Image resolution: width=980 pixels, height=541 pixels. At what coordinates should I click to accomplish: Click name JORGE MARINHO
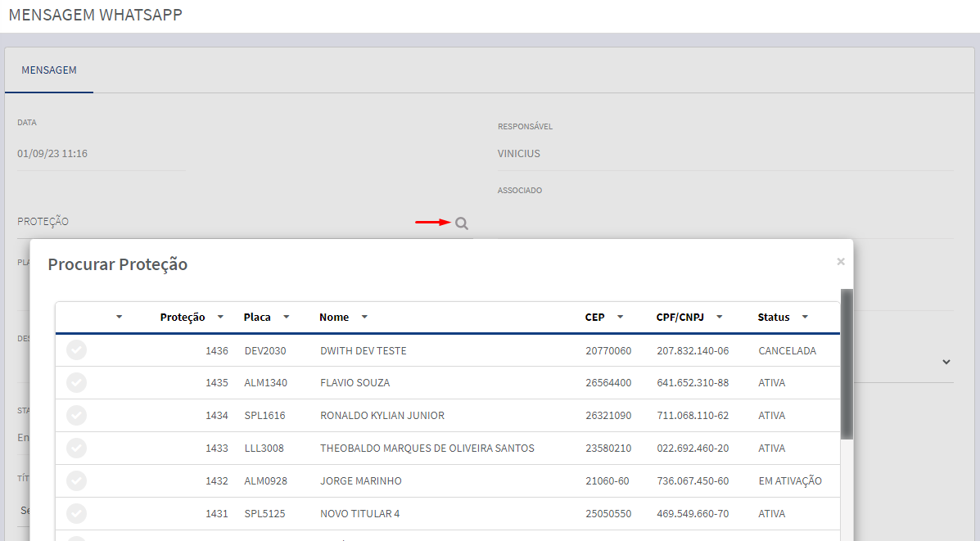click(360, 480)
